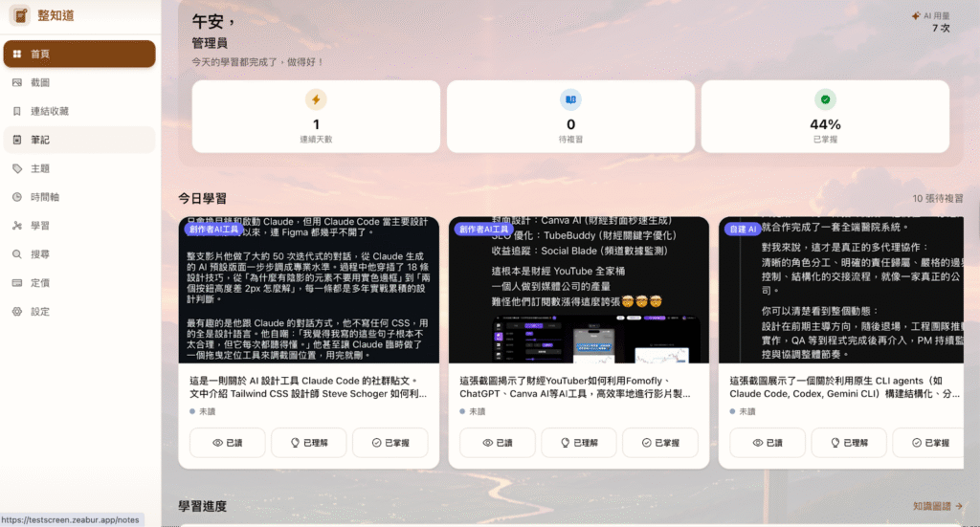The image size is (980, 527).
Task: Click the 截圖 image icon
Action: point(17,82)
